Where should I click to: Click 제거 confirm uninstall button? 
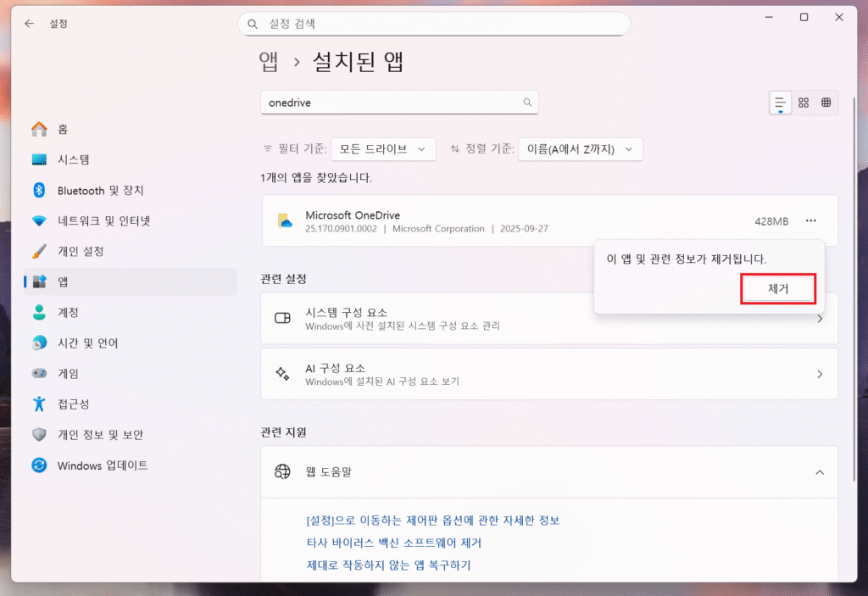pyautogui.click(x=778, y=288)
